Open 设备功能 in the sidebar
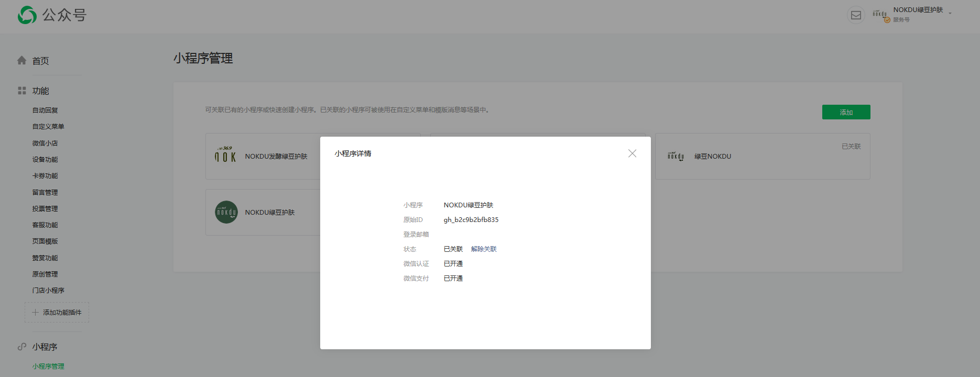 tap(45, 159)
